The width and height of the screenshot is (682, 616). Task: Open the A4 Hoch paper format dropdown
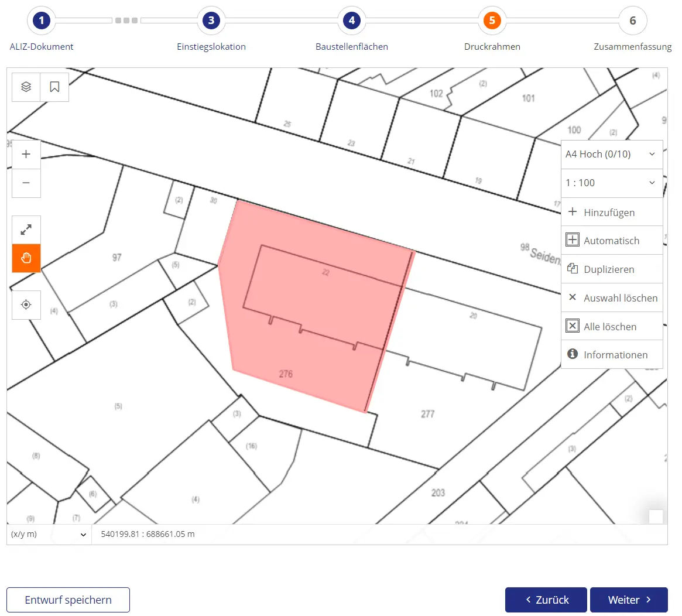coord(612,154)
